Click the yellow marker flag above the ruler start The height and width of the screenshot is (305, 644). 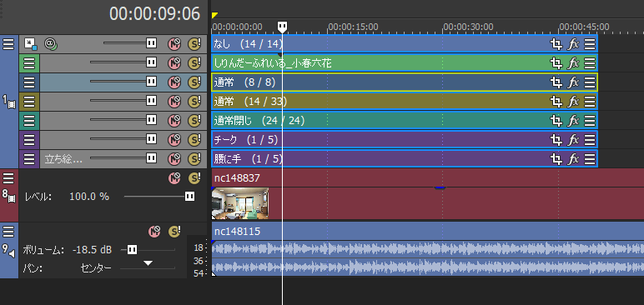pos(214,16)
